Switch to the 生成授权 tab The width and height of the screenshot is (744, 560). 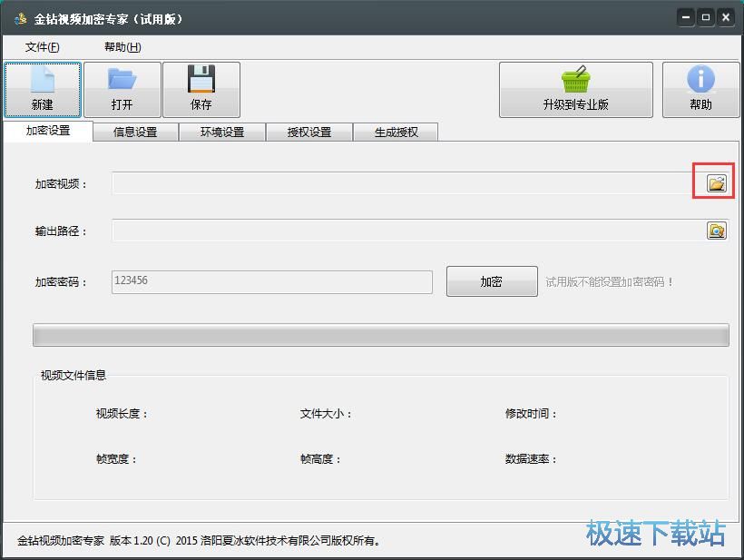(396, 132)
